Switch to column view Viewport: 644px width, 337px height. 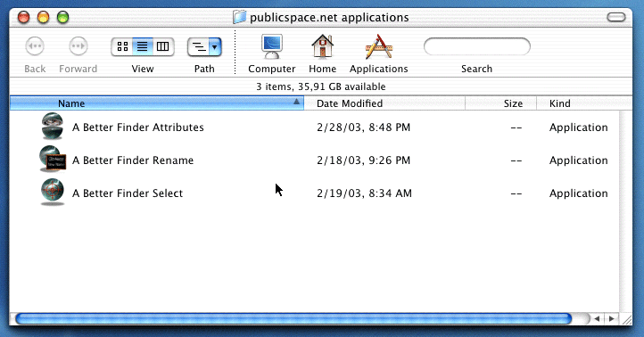tap(163, 46)
